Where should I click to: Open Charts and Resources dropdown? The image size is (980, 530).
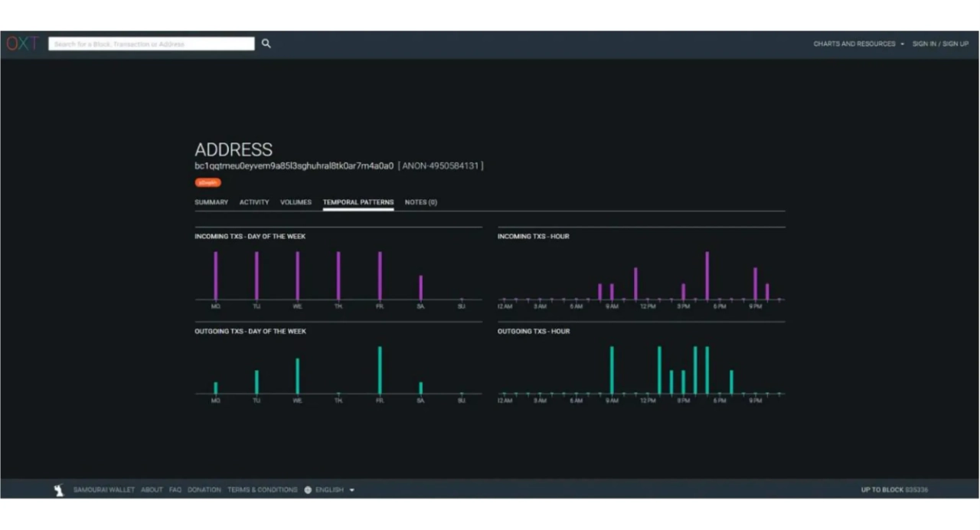[x=858, y=44]
